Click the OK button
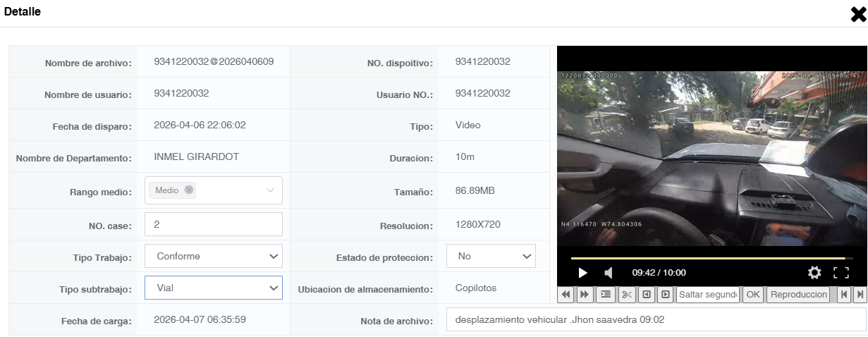Screen dimensions: 868x337 [x=753, y=294]
